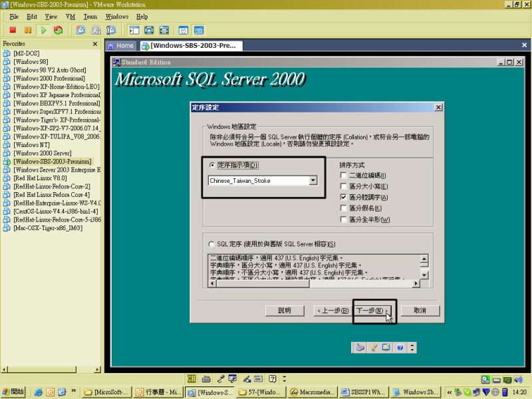The width and height of the screenshot is (532, 399).
Task: Open the language bar options arrow
Action: tap(285, 378)
